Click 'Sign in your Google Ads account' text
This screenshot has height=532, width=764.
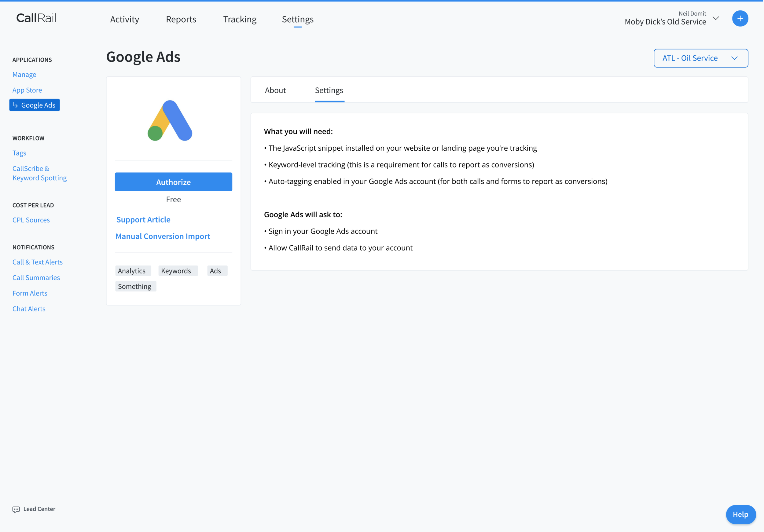point(321,231)
